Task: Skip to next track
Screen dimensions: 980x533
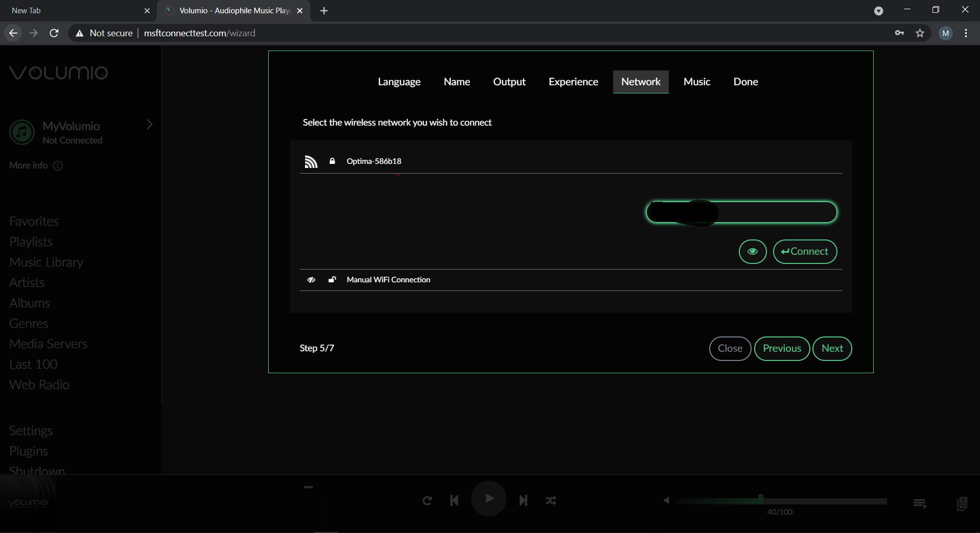Action: (523, 500)
